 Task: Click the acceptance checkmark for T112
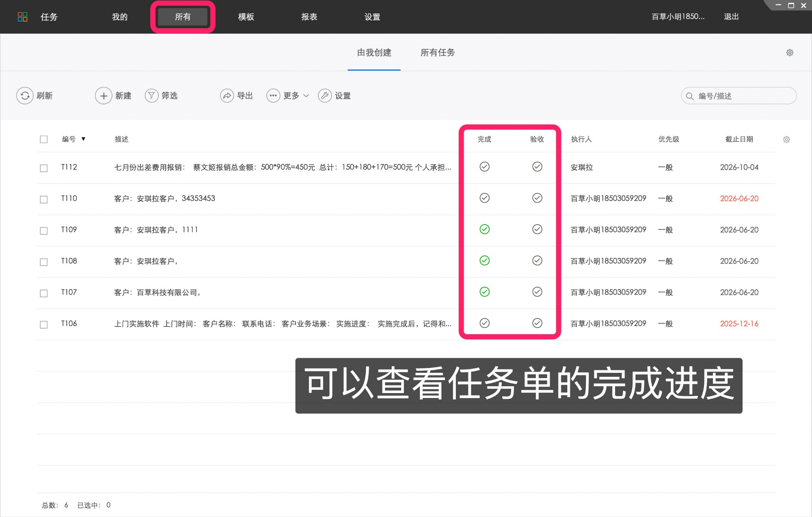click(x=537, y=167)
